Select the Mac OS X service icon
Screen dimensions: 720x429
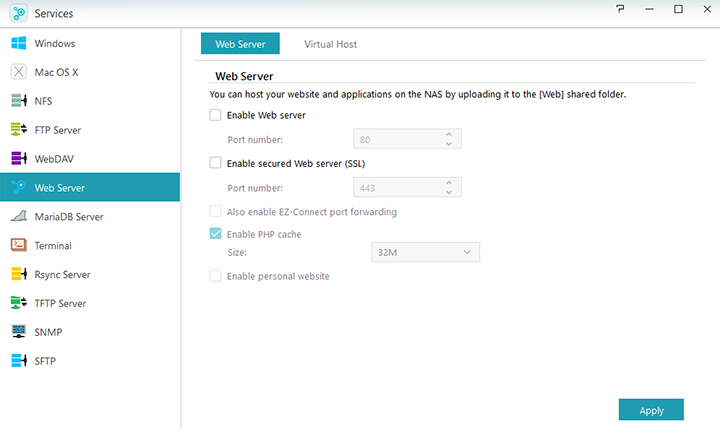click(x=18, y=73)
